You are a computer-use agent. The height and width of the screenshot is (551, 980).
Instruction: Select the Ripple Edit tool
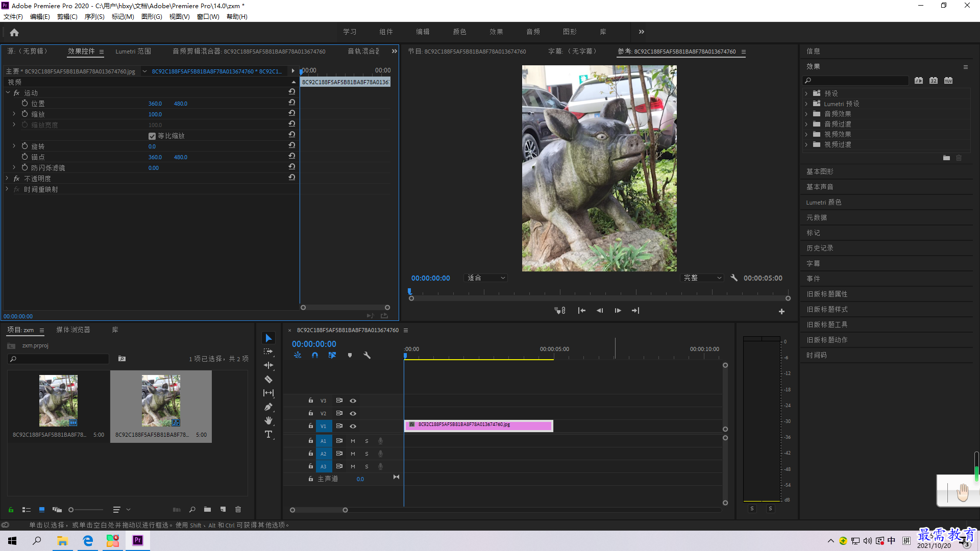tap(268, 365)
